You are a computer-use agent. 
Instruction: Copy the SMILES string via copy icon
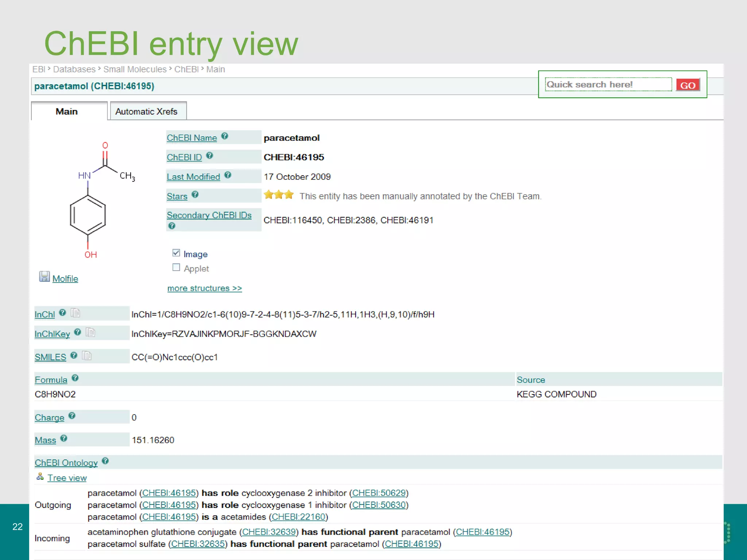pyautogui.click(x=87, y=355)
